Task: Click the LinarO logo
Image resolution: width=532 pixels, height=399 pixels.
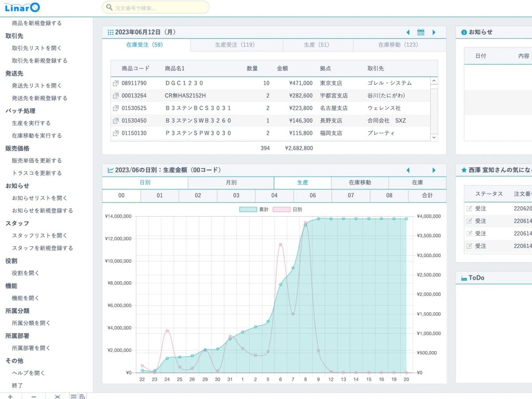Action: [23, 8]
